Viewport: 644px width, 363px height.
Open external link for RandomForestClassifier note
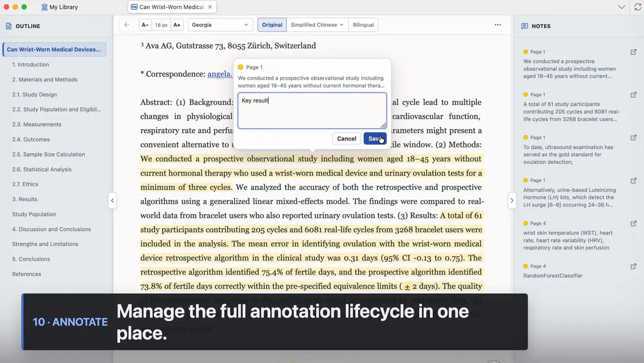point(633,266)
